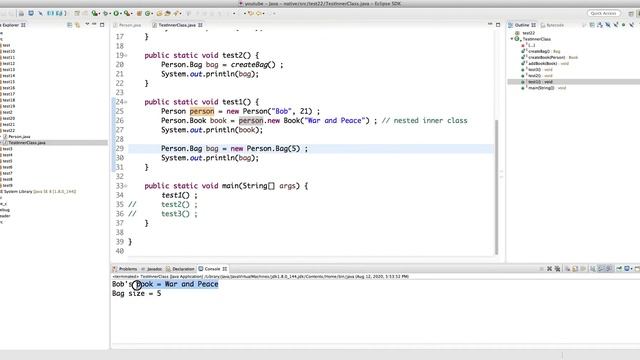The height and width of the screenshot is (360, 640).
Task: Click the Collapse All icon in Package Explorer
Action: click(69, 25)
